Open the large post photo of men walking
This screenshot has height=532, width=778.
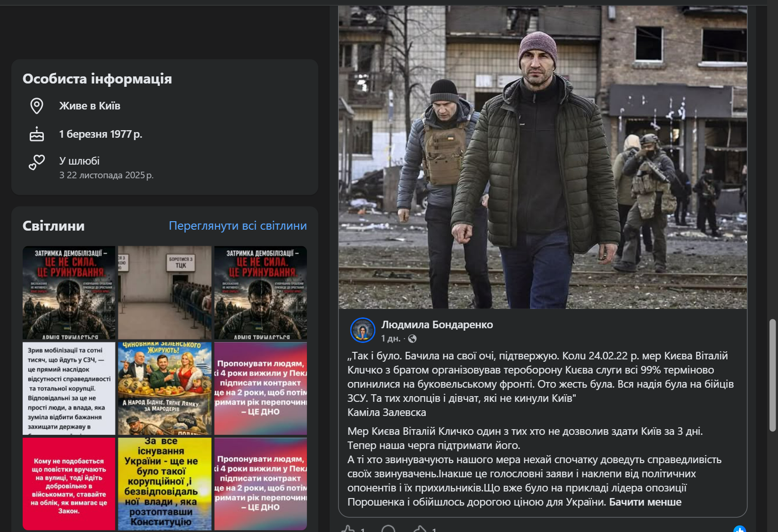(543, 158)
